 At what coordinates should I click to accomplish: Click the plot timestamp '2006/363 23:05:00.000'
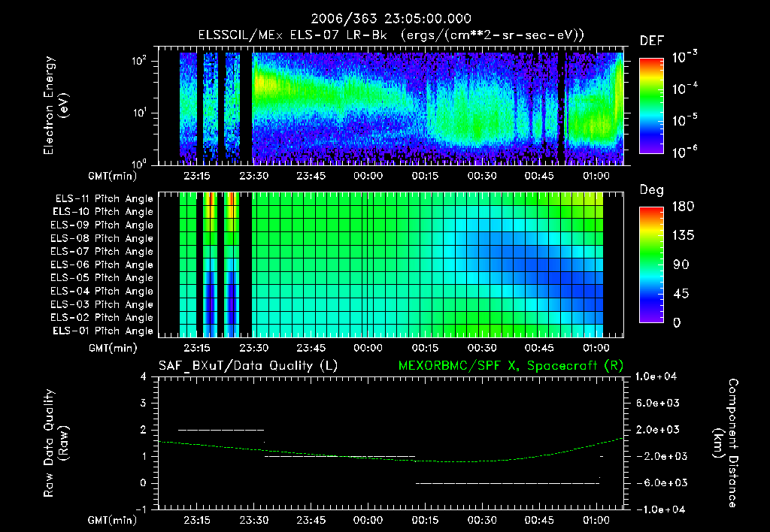[x=391, y=19]
